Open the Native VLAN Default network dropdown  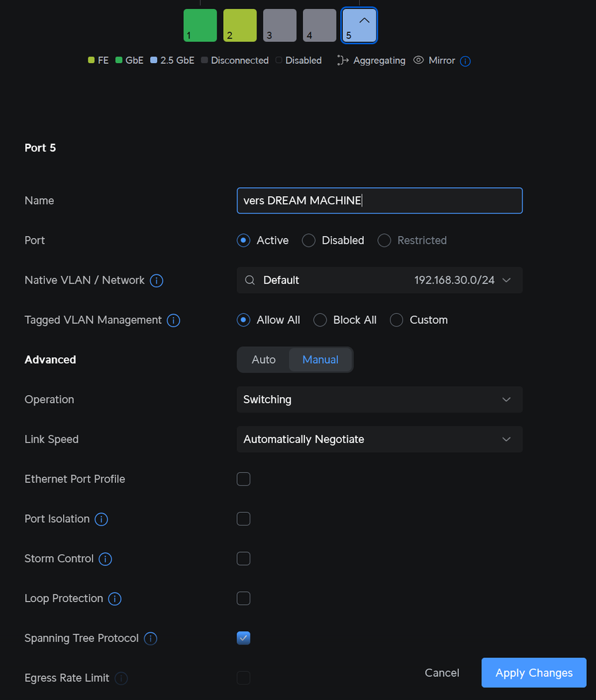click(379, 280)
